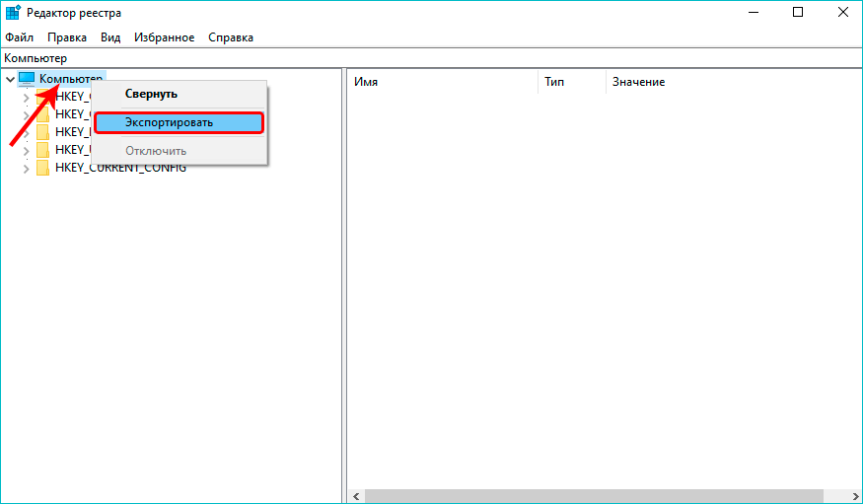
Task: Expand the HKEY_CURRENT_CONFIG key
Action: point(26,169)
